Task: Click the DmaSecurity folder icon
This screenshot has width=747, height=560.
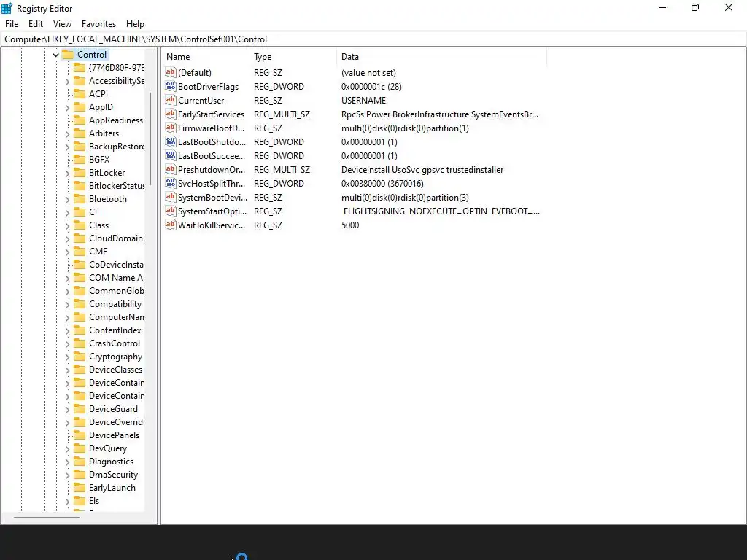Action: click(x=80, y=474)
